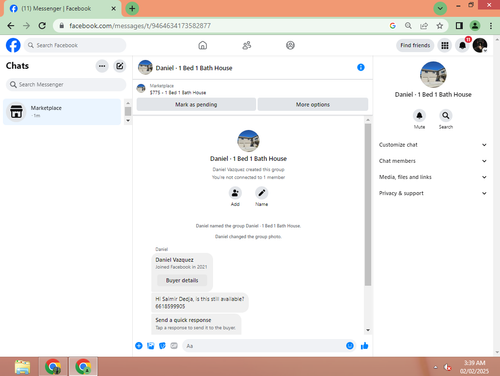Click the Search Facebook field
Image resolution: width=500 pixels, height=376 pixels.
click(75, 45)
